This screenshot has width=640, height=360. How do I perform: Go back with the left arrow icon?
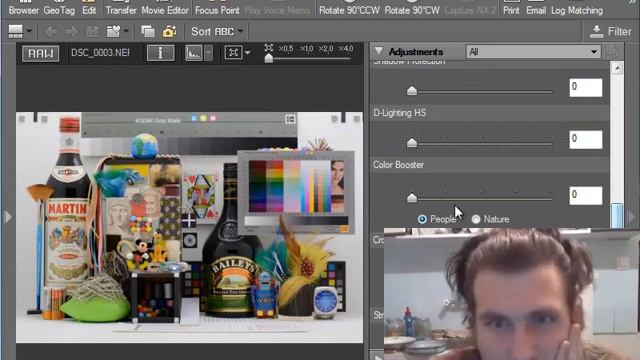tap(51, 31)
